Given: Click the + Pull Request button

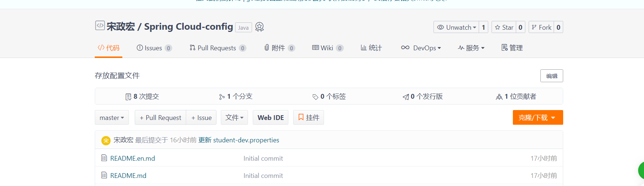Looking at the screenshot, I should [x=161, y=117].
